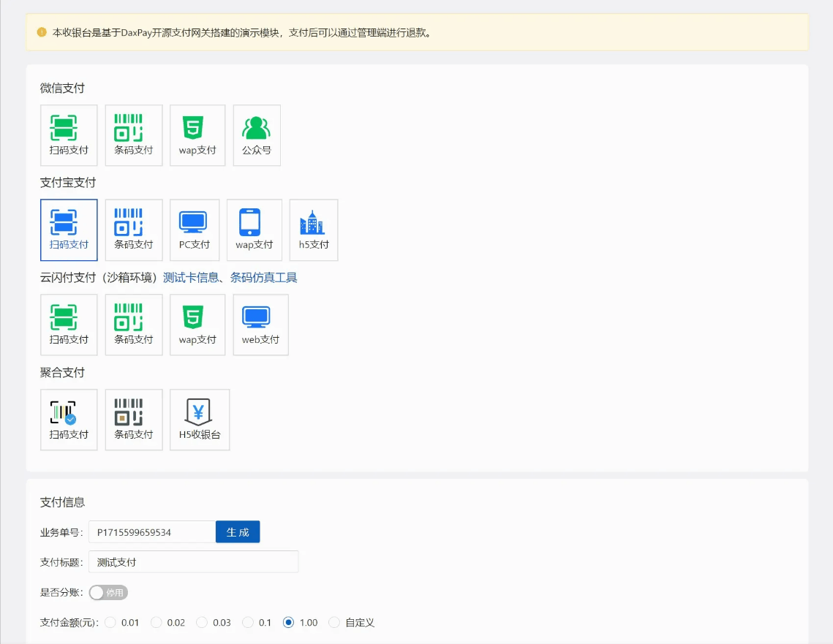
Task: Choose WeChat 公众号 payment icon
Action: click(257, 135)
